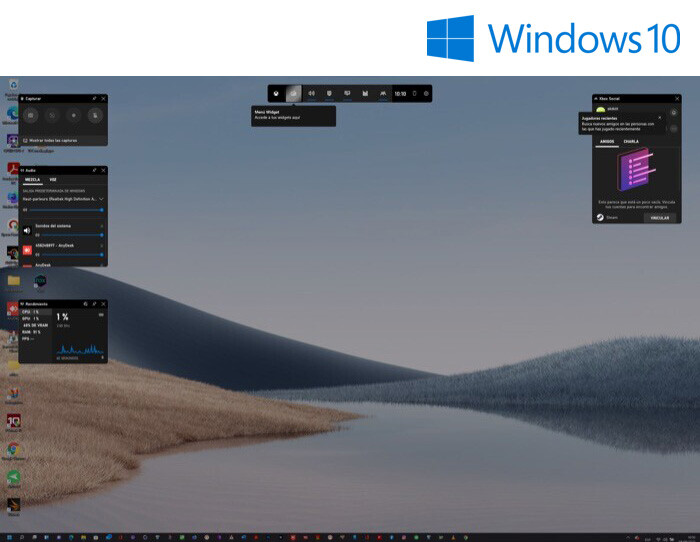Close the Rendimiento widget
Viewport: 700px width, 542px height.
click(104, 304)
